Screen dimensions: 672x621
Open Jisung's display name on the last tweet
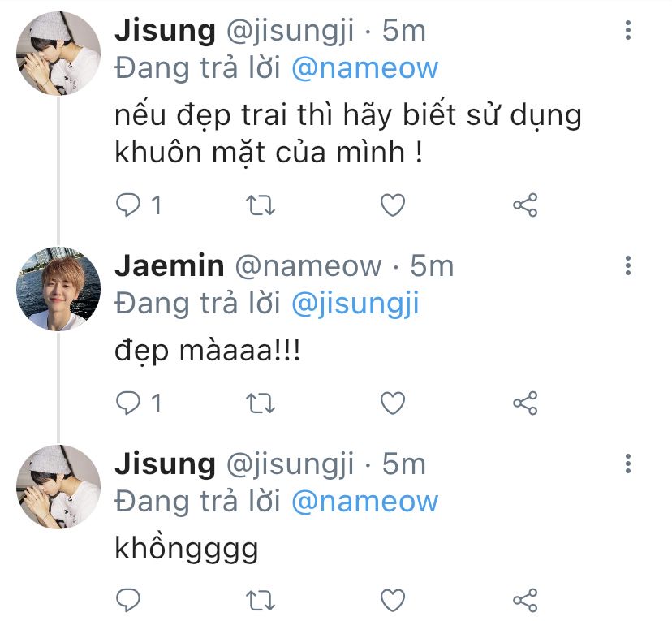165,464
